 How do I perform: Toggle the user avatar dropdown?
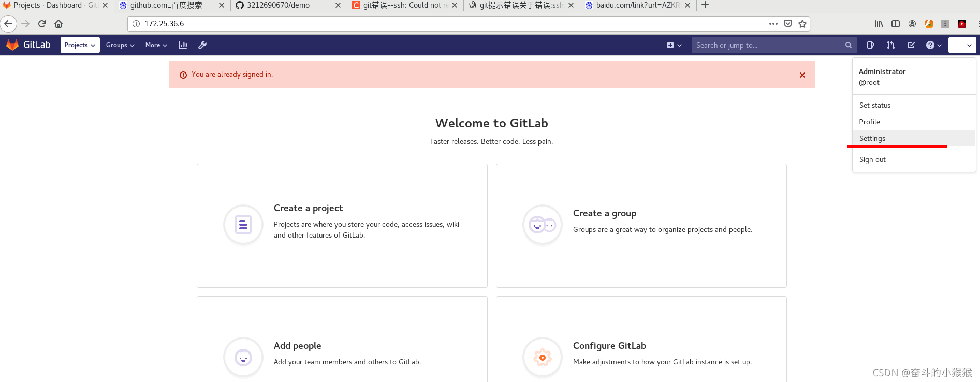(962, 45)
